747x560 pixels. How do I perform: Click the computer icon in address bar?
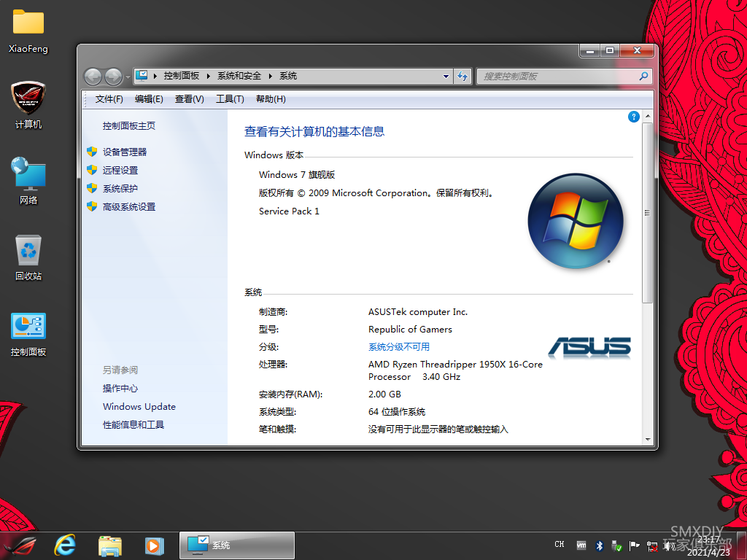coord(142,76)
